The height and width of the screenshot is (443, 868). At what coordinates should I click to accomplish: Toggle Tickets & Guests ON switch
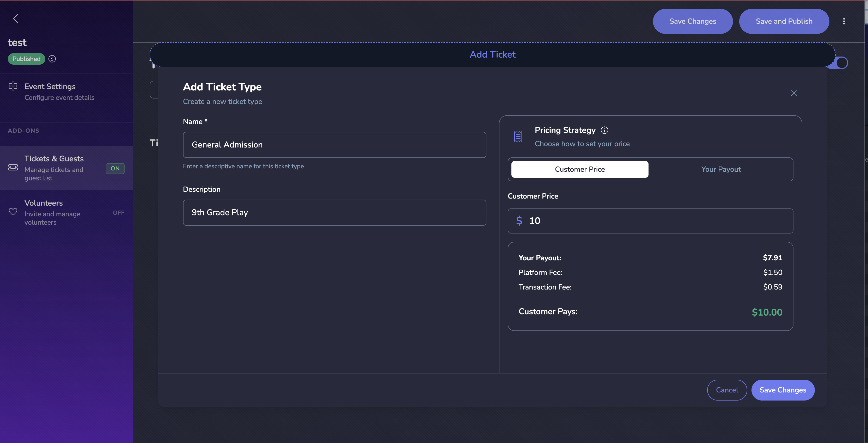(115, 168)
